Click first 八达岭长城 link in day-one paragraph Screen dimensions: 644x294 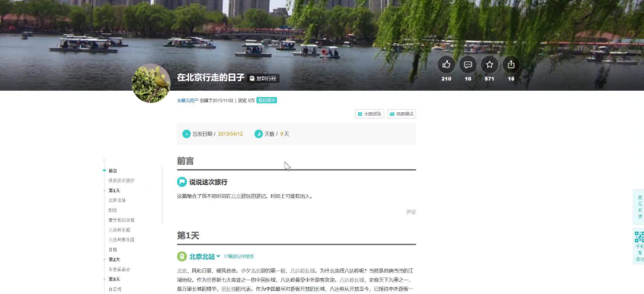tap(303, 271)
